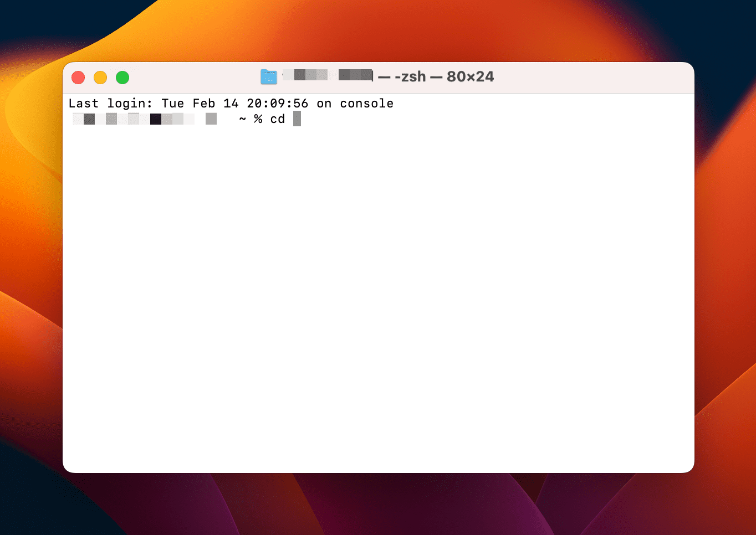Click the 'Last login: Tue Feb 14' line

[231, 104]
